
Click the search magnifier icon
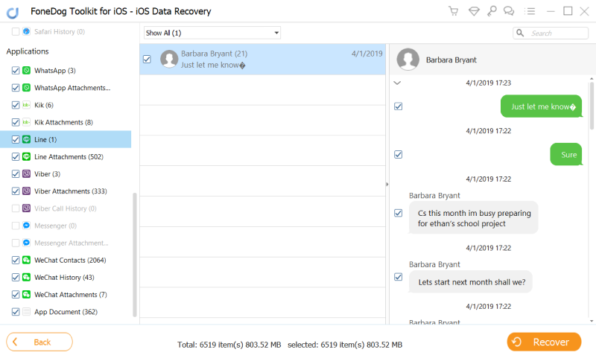(520, 33)
